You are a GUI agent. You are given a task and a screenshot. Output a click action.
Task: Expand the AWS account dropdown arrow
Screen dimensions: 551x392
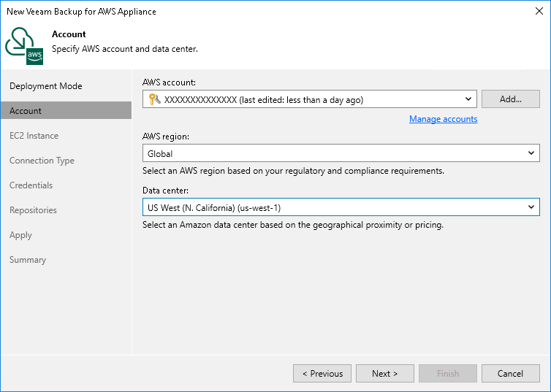tap(468, 99)
